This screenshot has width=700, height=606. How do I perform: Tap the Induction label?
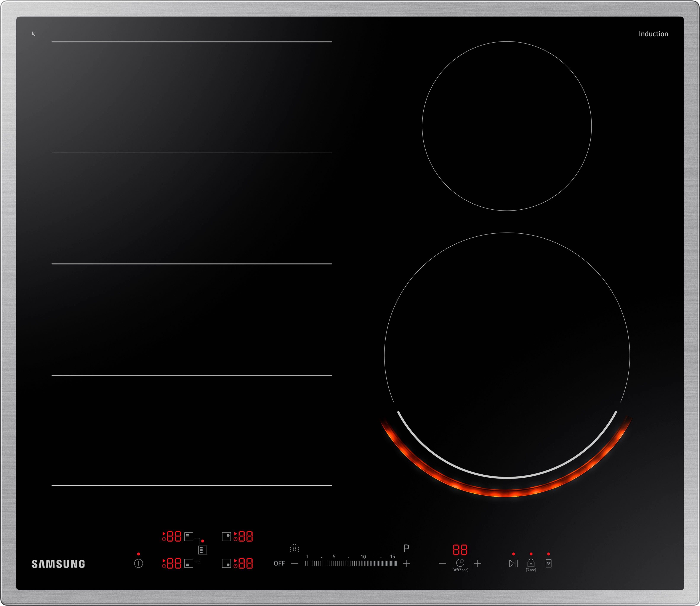click(x=653, y=34)
